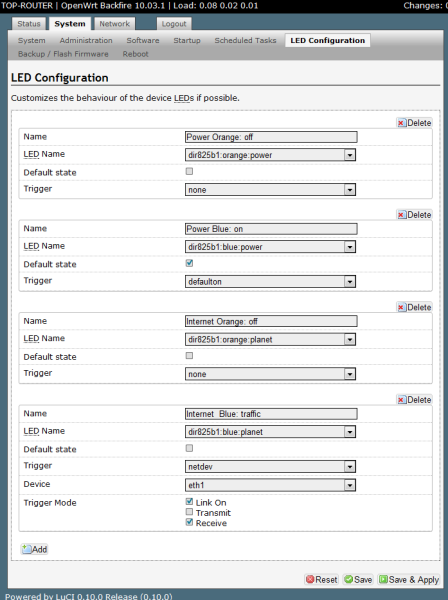Toggle the Link On trigger mode checkbox
Screen dimensions: 448x600
(189, 501)
